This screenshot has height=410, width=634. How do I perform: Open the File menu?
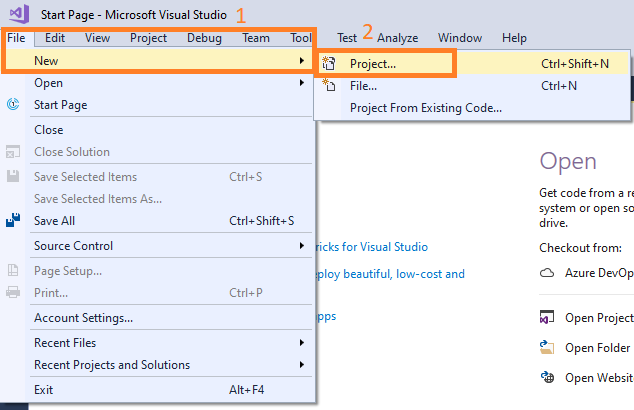tap(16, 38)
